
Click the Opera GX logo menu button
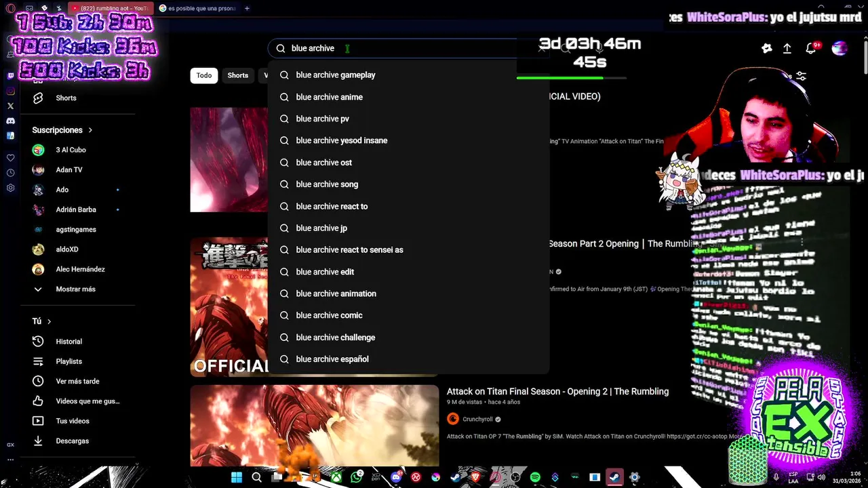click(x=10, y=8)
